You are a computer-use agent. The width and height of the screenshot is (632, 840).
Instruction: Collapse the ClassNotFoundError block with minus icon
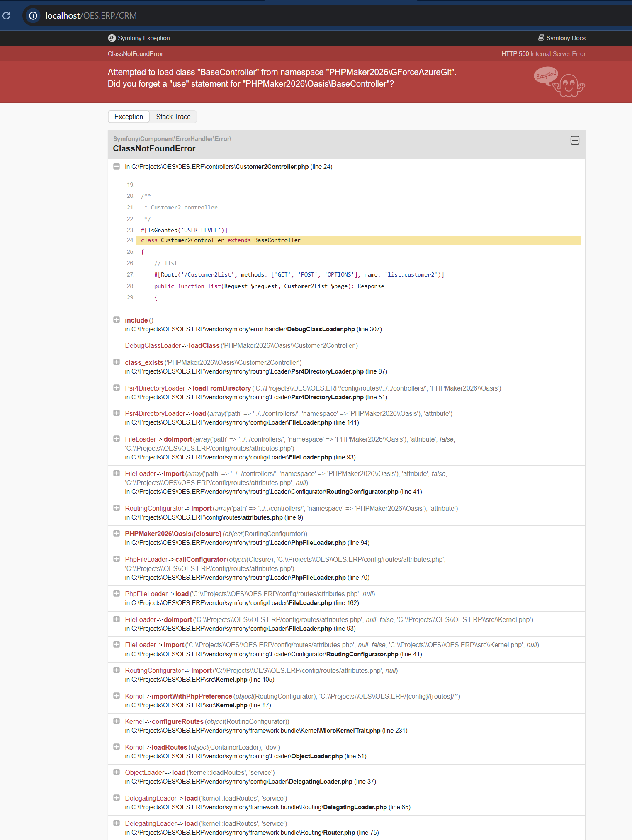[x=574, y=141]
